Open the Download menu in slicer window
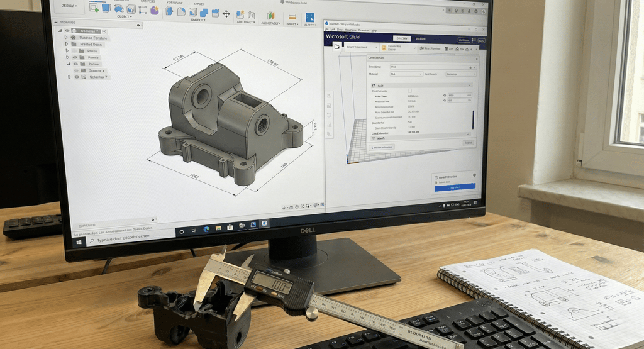The width and height of the screenshot is (644, 349). pyautogui.click(x=364, y=30)
